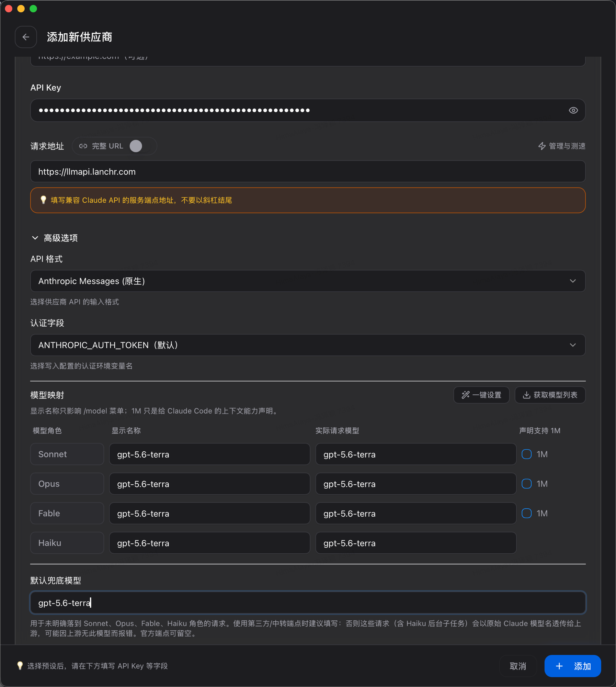Toggle the 完整 URL switch
This screenshot has width=616, height=687.
point(140,146)
